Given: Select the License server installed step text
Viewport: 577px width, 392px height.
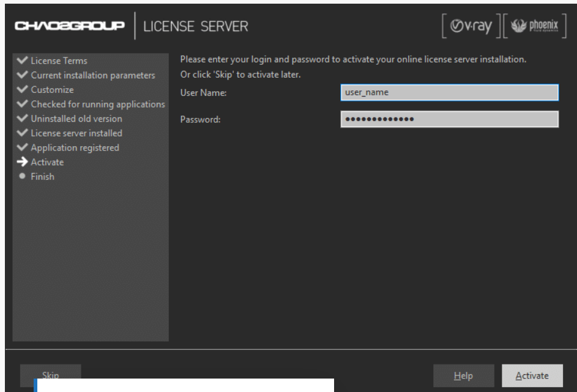Looking at the screenshot, I should click(76, 133).
